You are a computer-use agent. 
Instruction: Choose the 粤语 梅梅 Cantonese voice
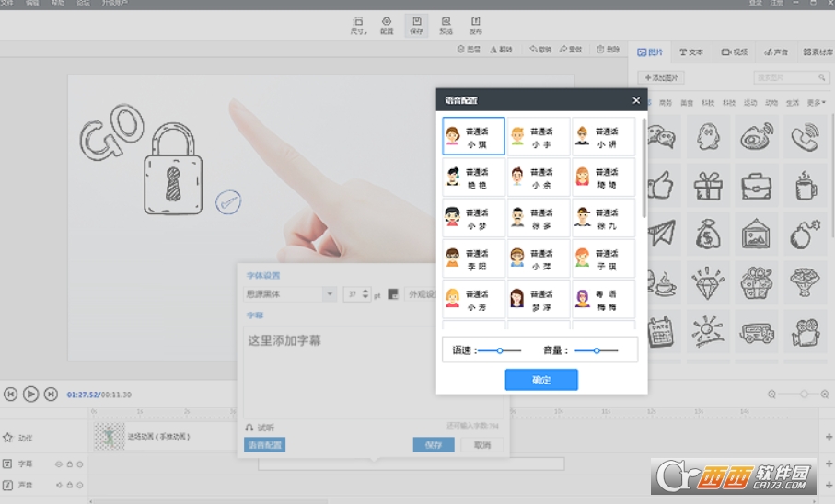tap(603, 299)
